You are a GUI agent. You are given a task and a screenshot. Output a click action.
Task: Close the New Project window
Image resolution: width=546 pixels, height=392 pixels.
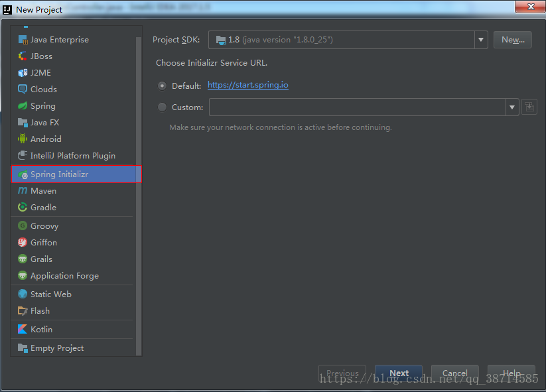(x=530, y=7)
